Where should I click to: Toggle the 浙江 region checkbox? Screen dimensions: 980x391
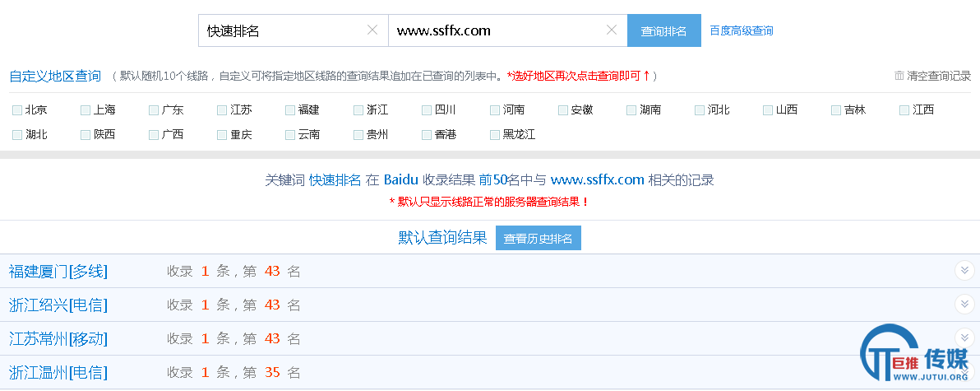[x=358, y=110]
